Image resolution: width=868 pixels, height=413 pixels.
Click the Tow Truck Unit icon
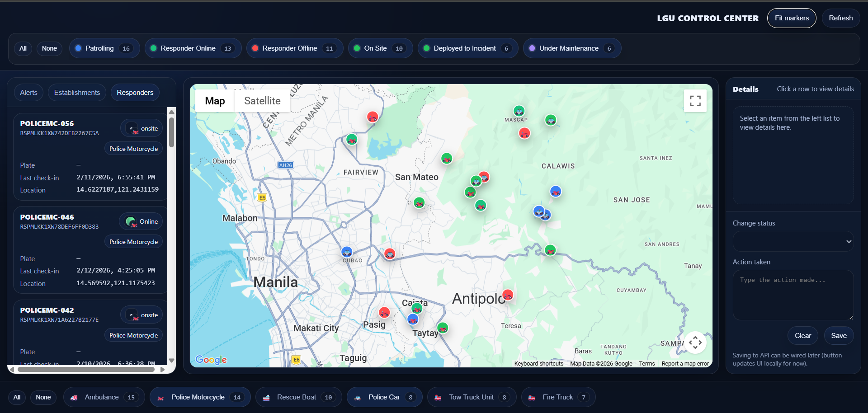click(438, 398)
